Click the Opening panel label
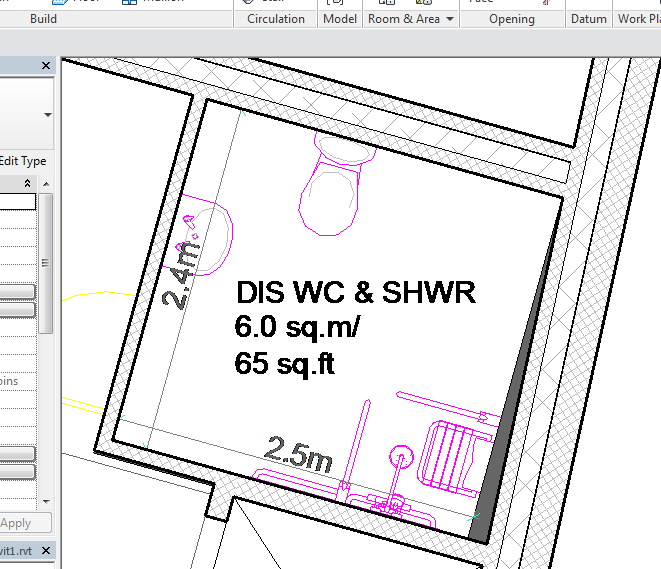Viewport: 661px width, 569px height. tap(512, 19)
